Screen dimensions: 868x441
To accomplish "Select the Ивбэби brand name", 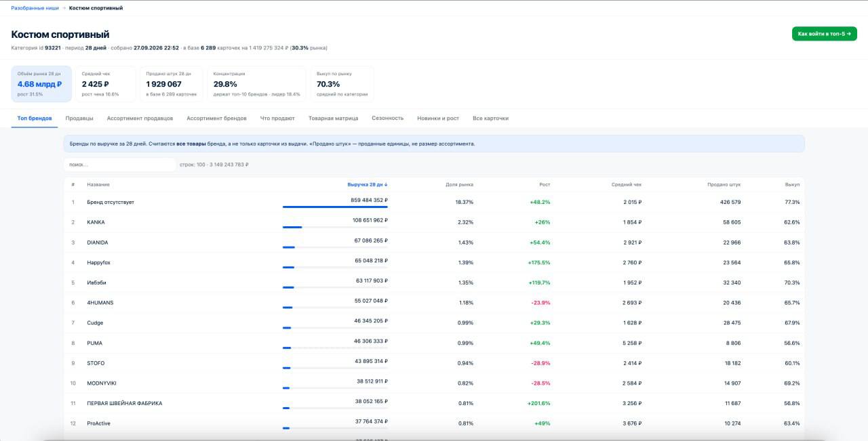I will pyautogui.click(x=96, y=282).
